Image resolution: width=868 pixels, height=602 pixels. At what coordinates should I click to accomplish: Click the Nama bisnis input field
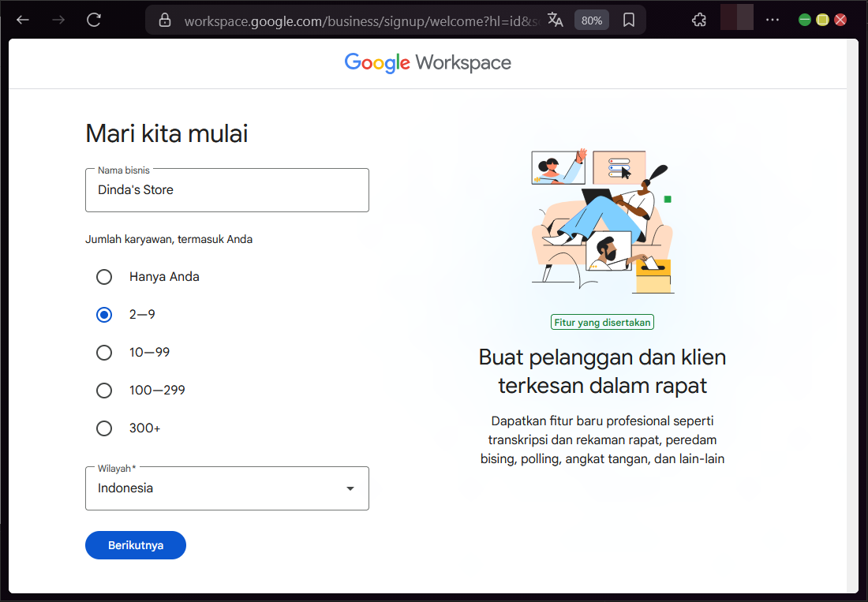click(227, 190)
